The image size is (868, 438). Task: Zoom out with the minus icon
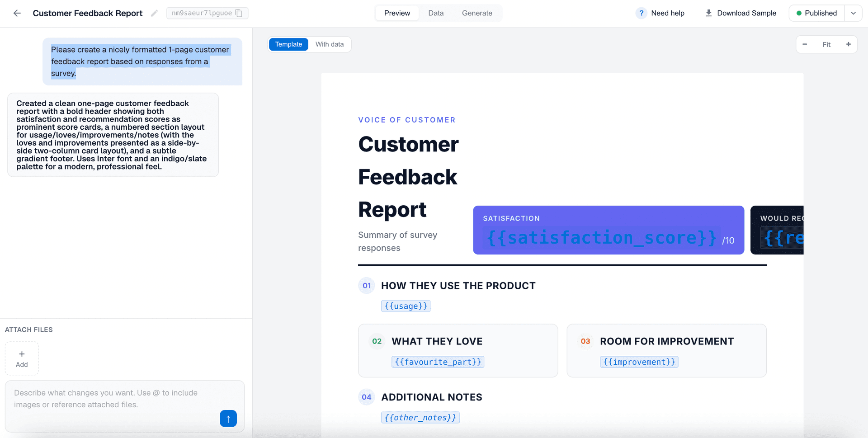(x=805, y=44)
